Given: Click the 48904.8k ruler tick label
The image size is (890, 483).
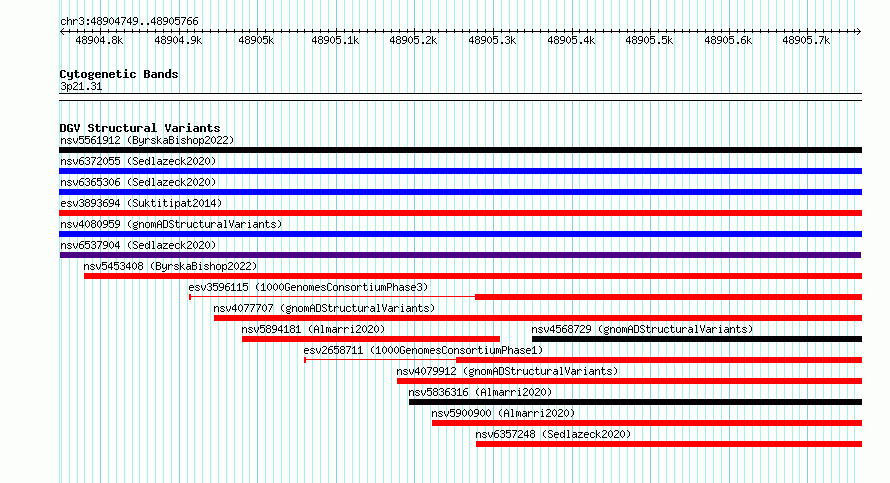Looking at the screenshot, I should (x=99, y=41).
